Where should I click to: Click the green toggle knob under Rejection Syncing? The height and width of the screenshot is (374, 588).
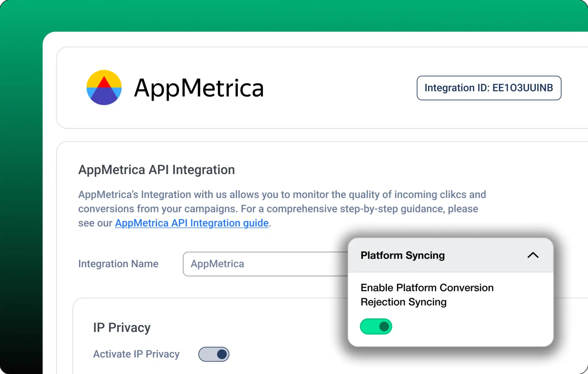point(385,326)
